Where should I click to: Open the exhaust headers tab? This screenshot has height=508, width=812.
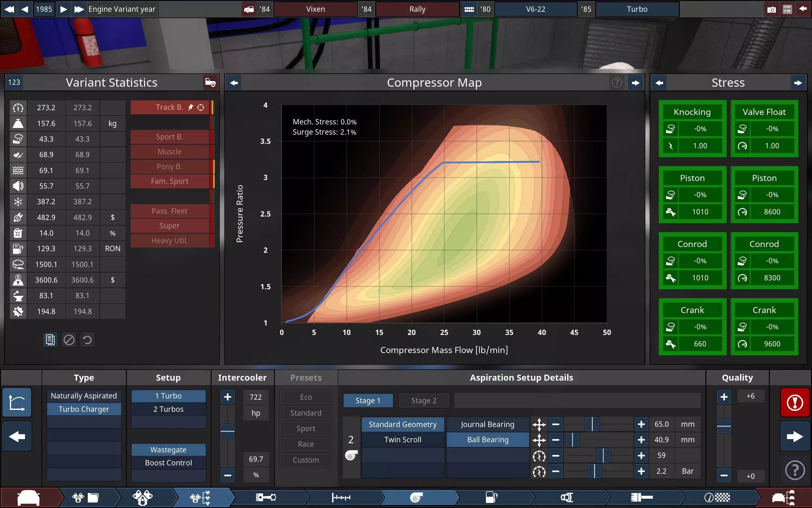tap(567, 498)
